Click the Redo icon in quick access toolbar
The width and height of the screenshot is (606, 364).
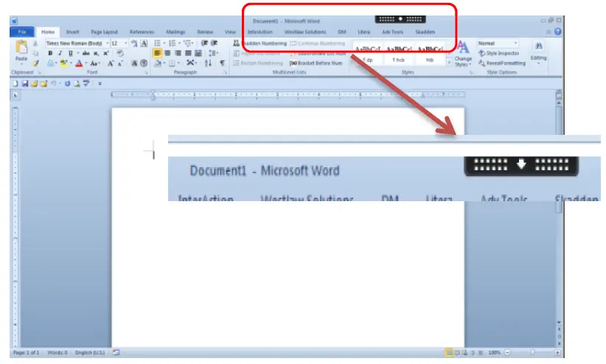point(67,83)
